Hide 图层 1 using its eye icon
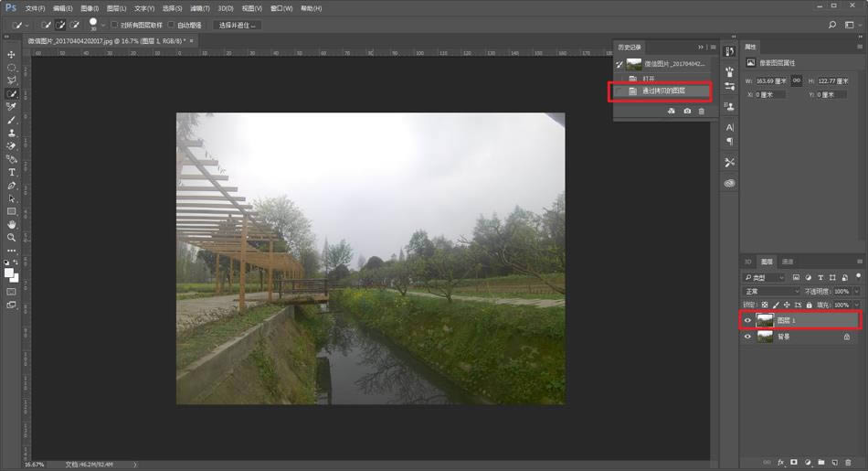 pos(747,320)
